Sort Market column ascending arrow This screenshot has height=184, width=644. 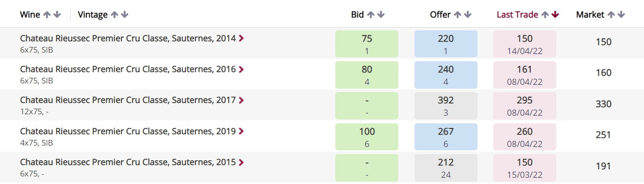[611, 15]
